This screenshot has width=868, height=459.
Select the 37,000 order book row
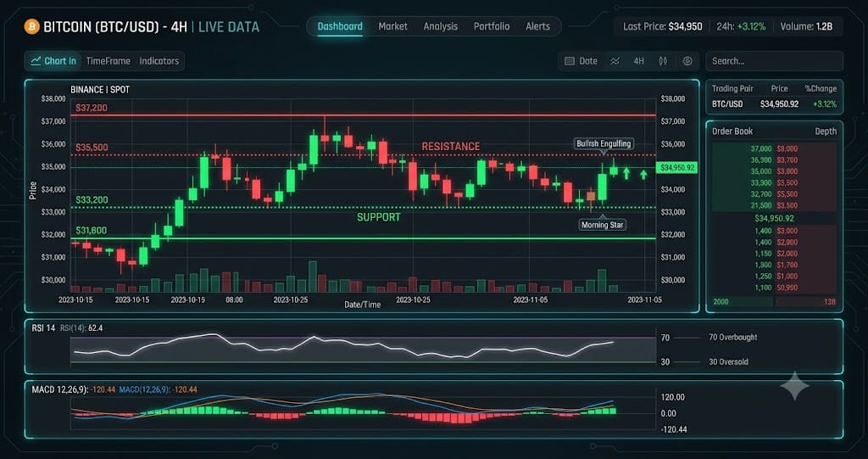click(774, 148)
